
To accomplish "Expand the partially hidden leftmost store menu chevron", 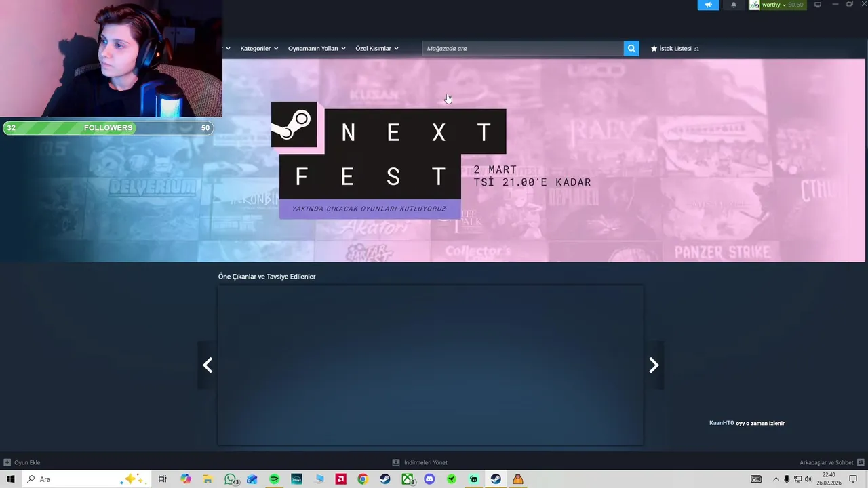I will 228,49.
